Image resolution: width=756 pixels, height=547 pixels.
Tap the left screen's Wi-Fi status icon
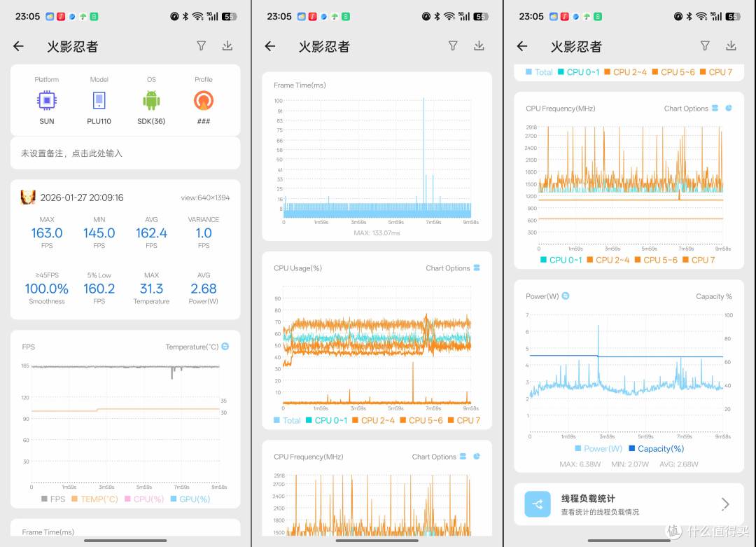pos(197,16)
